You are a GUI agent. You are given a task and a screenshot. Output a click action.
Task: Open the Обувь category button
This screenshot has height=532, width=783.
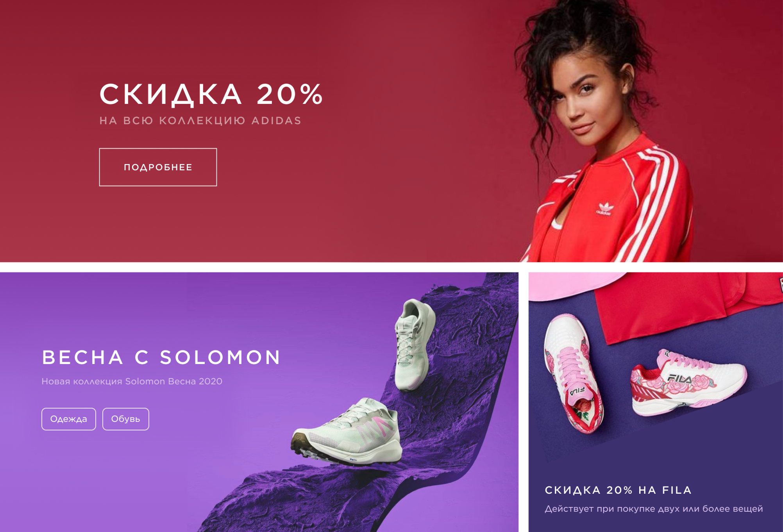click(126, 419)
